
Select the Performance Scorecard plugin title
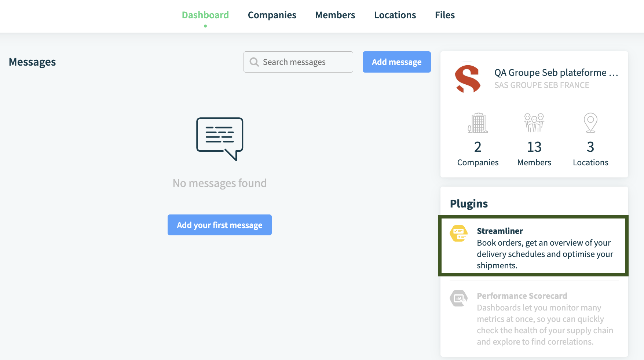[x=522, y=296]
